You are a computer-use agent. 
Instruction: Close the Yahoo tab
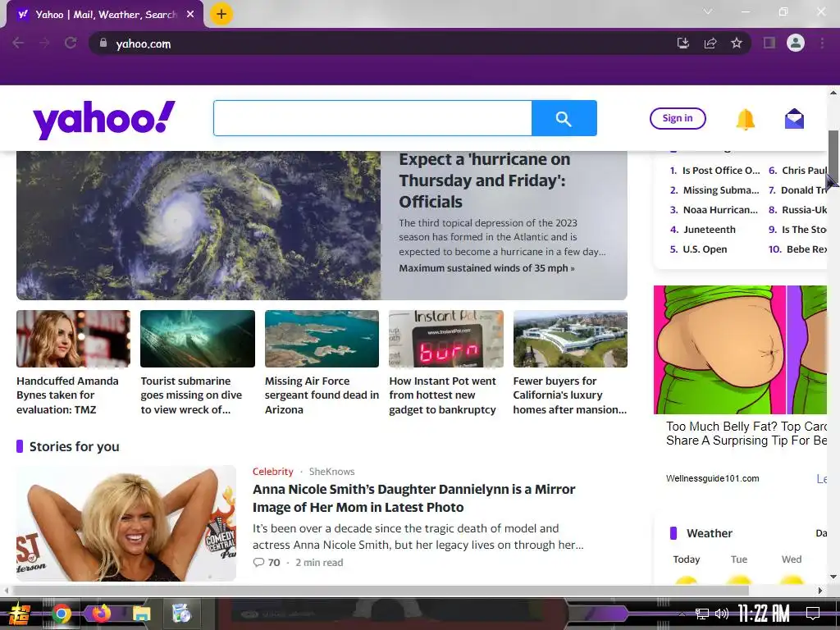190,15
